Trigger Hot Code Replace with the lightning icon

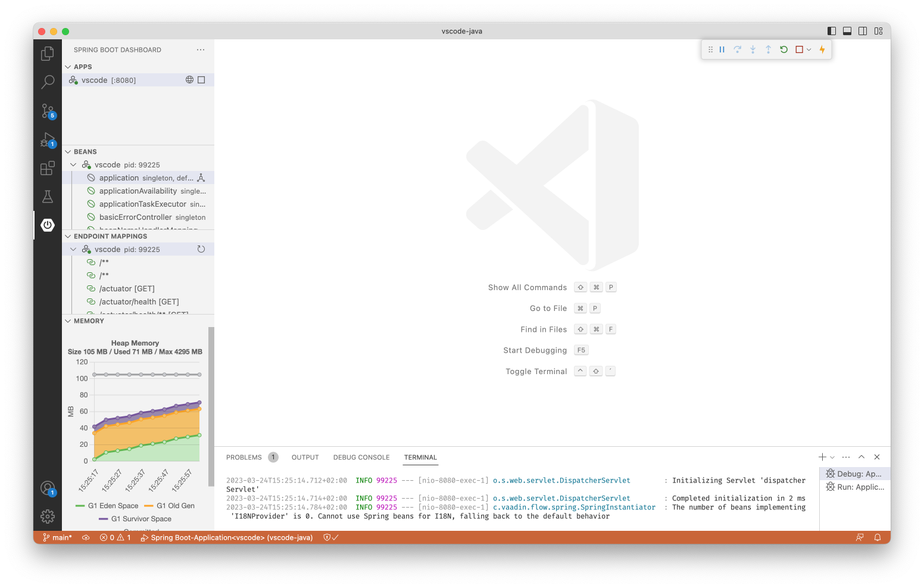coord(822,49)
